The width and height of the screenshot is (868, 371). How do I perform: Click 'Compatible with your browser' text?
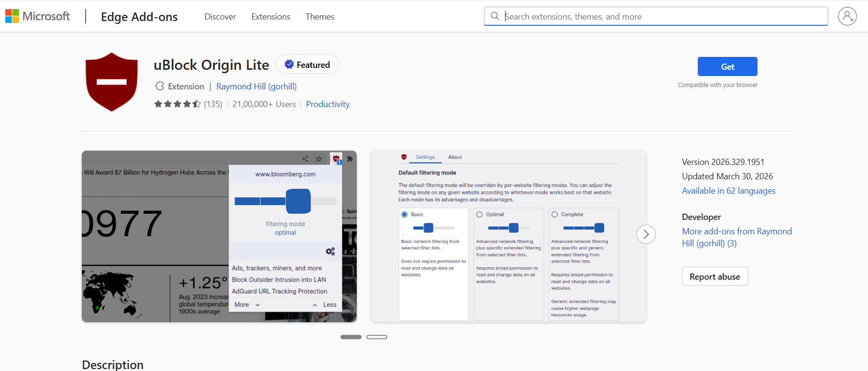[717, 85]
